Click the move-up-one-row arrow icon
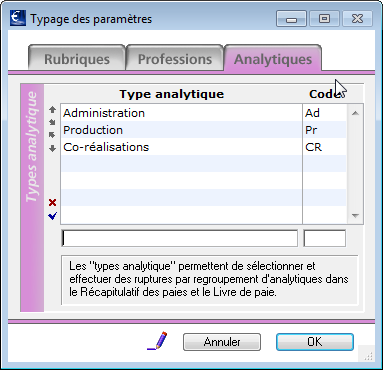The height and width of the screenshot is (370, 383). point(52,122)
